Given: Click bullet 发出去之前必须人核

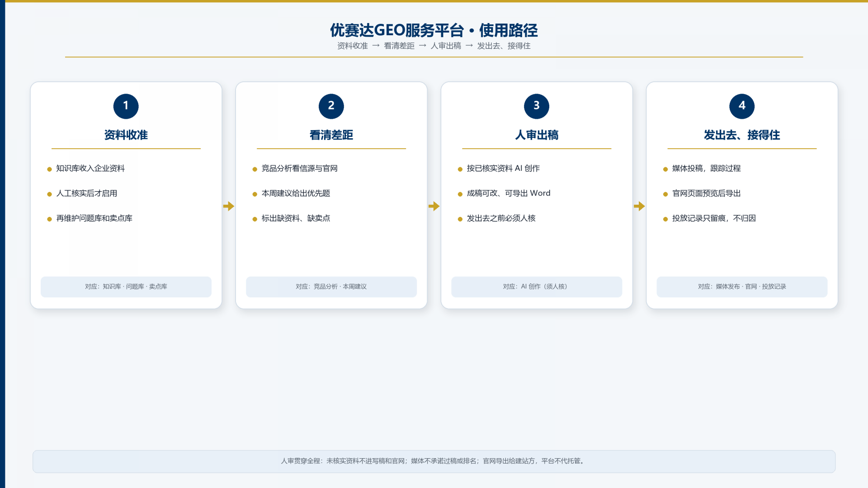Looking at the screenshot, I should tap(501, 218).
